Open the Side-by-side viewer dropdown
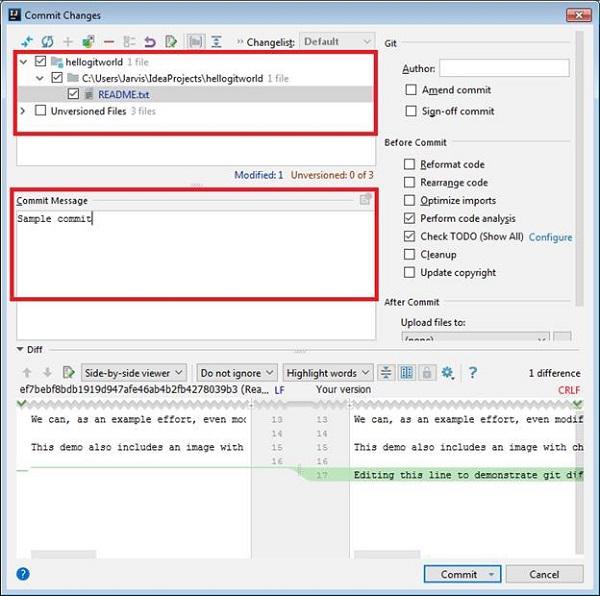600x596 pixels. coord(134,373)
